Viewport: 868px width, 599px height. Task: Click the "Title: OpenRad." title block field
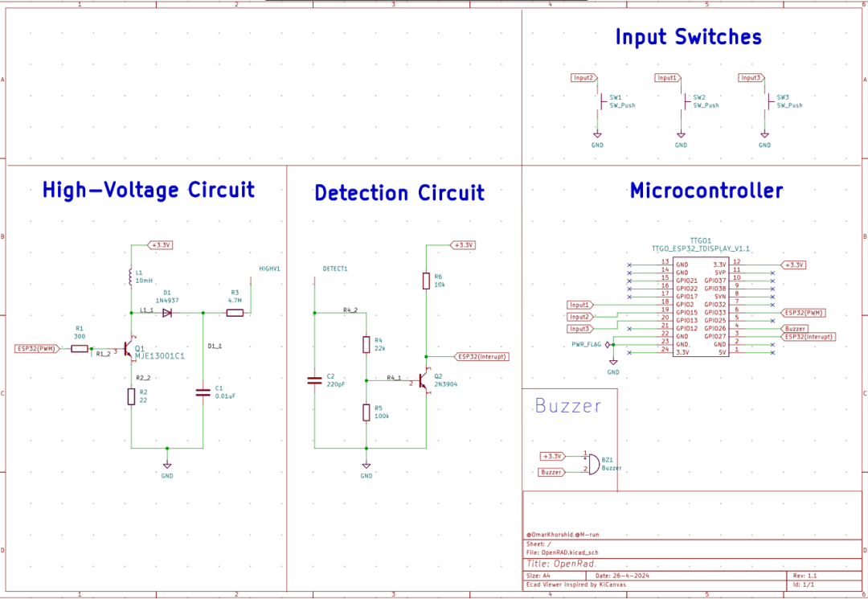click(x=561, y=564)
